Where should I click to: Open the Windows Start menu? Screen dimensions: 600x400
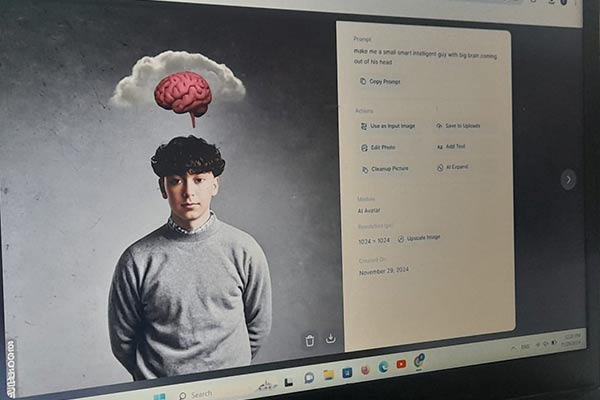pyautogui.click(x=160, y=397)
